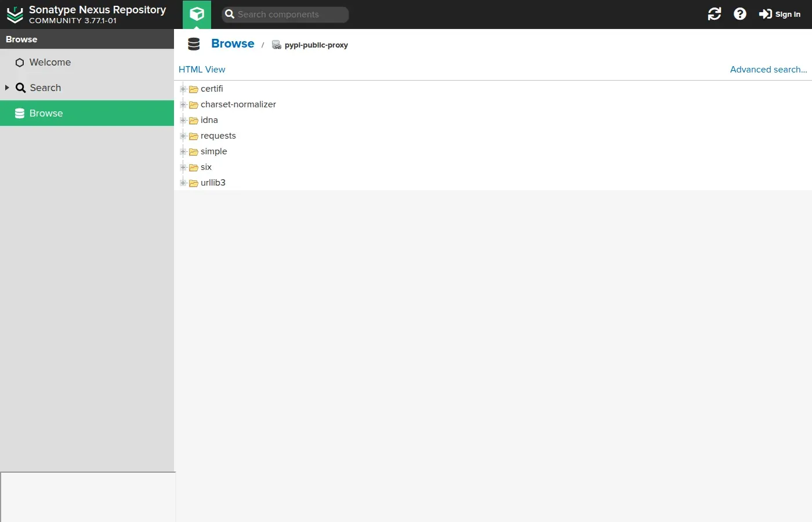812x522 pixels.
Task: Click the charset-normalizer folder icon
Action: [x=194, y=105]
